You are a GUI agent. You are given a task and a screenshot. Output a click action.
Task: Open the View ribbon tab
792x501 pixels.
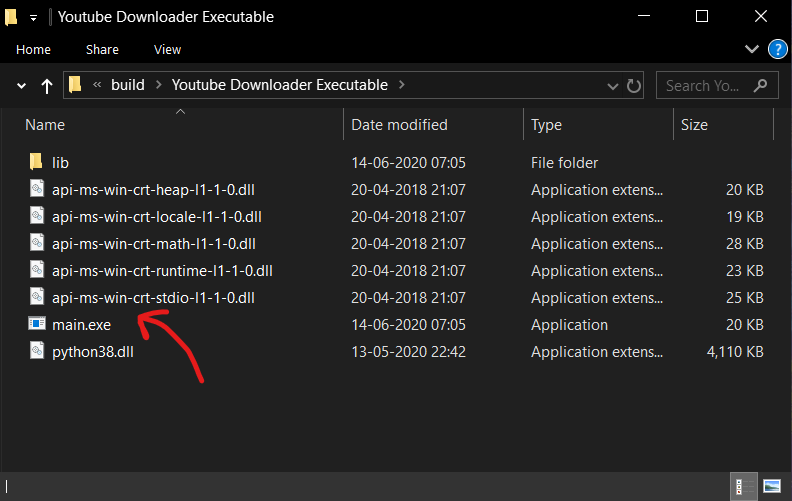[167, 49]
